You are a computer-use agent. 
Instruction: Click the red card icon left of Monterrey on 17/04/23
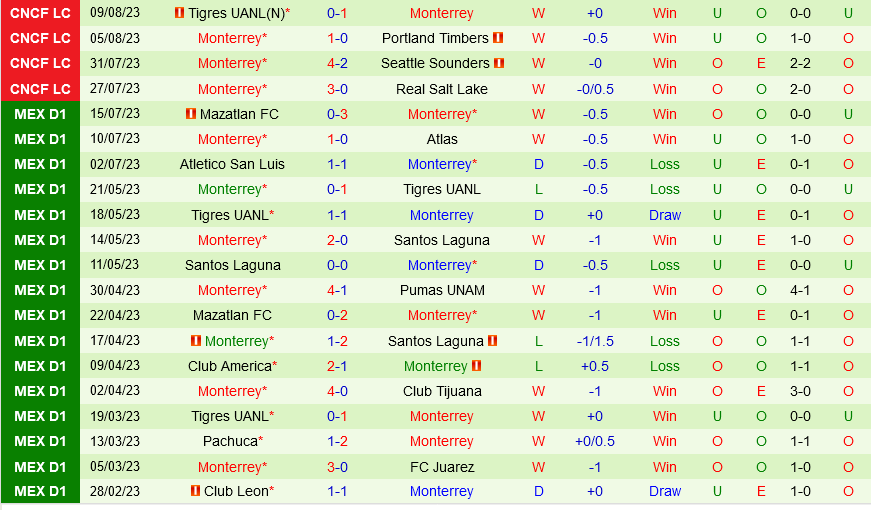tap(196, 341)
